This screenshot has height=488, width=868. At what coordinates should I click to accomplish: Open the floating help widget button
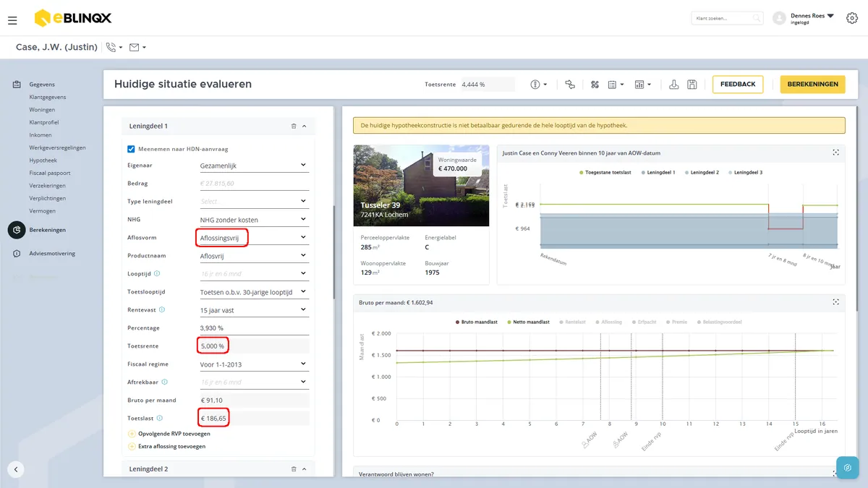click(847, 468)
